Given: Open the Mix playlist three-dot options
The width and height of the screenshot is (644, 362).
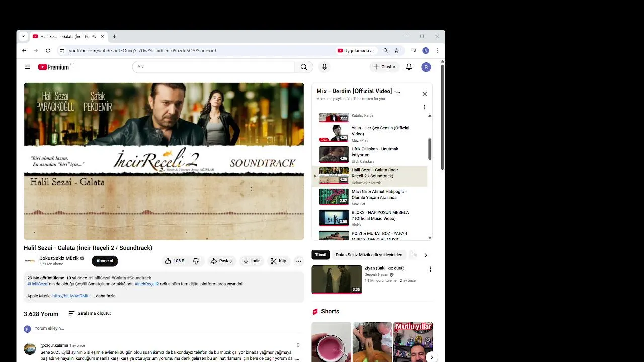Looking at the screenshot, I should click(x=424, y=107).
